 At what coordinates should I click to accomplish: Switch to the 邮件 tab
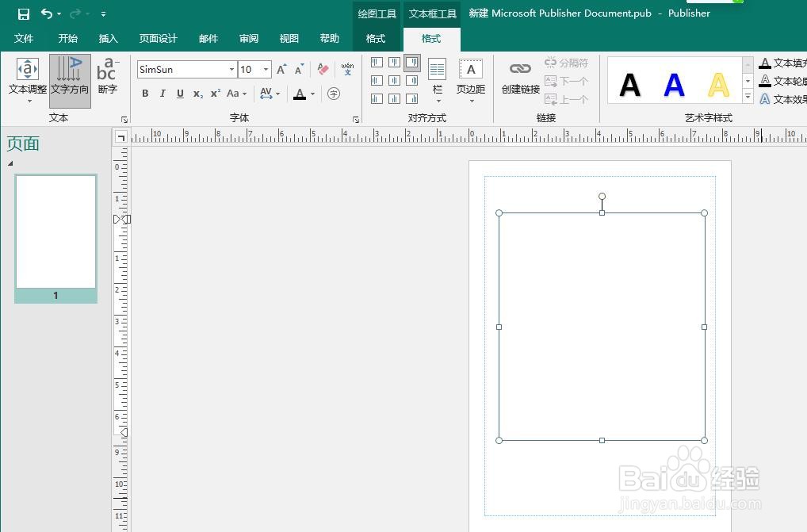(x=208, y=39)
